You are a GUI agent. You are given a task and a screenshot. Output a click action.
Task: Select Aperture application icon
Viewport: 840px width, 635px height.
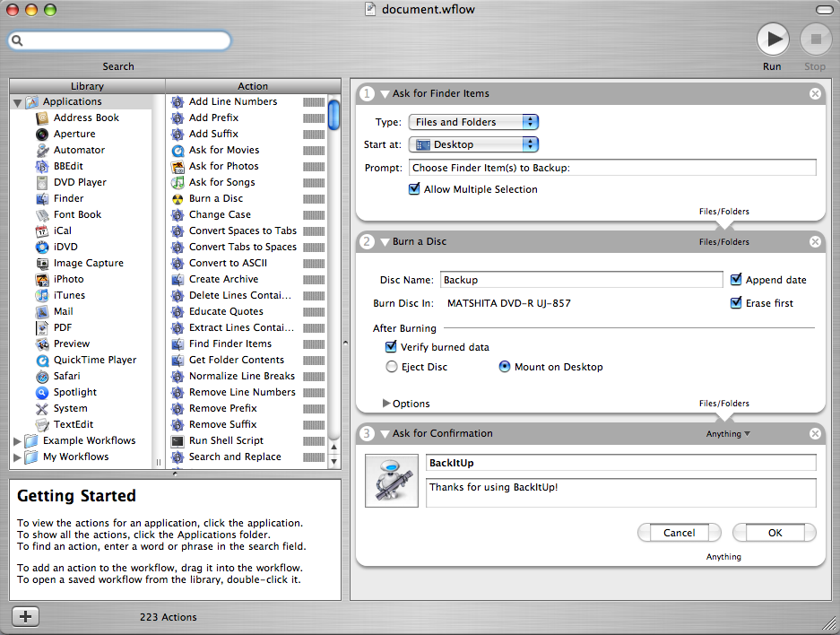point(42,134)
